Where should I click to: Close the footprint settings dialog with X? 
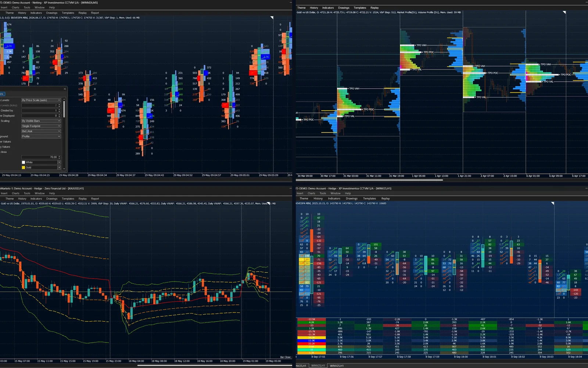coord(65,89)
